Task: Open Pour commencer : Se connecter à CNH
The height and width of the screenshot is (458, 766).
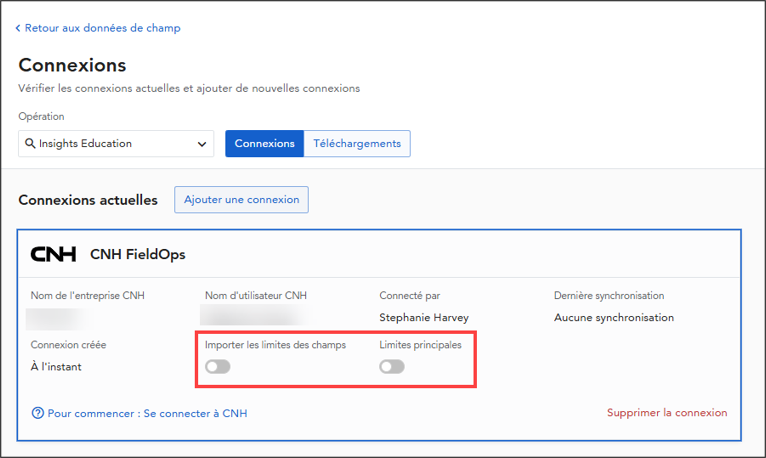Action: [x=147, y=414]
